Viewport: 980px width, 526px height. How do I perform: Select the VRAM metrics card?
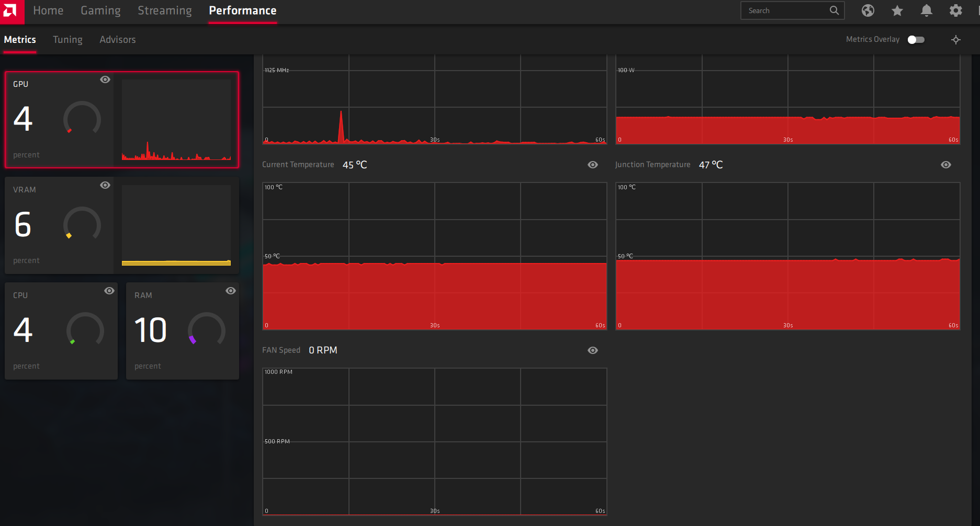tap(122, 225)
